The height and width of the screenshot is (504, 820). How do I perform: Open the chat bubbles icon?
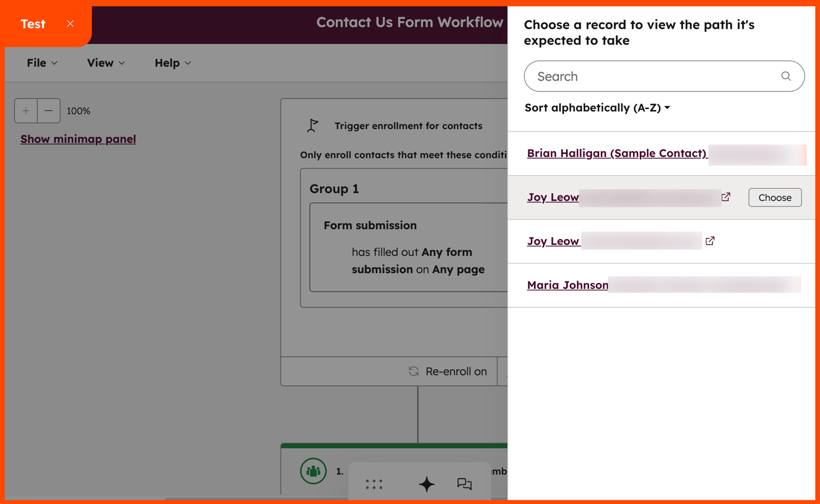464,484
